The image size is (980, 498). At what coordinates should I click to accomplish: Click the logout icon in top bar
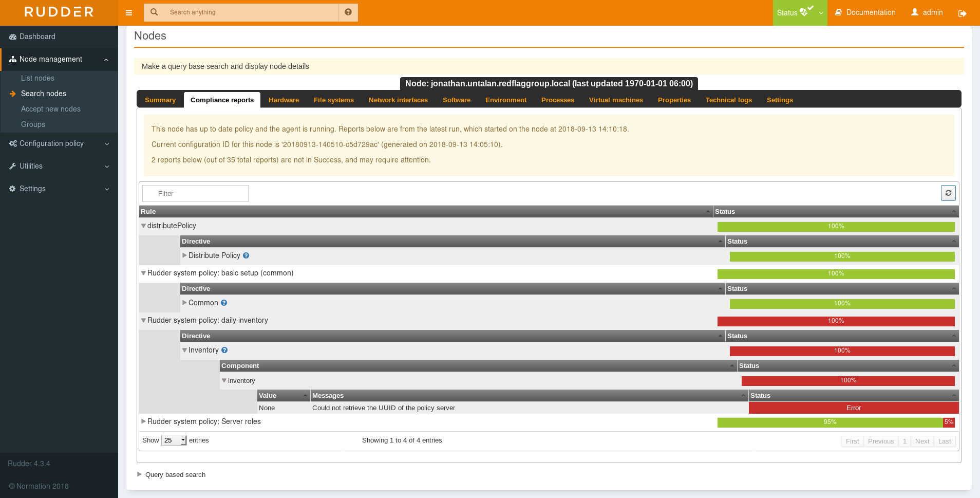[x=962, y=13]
